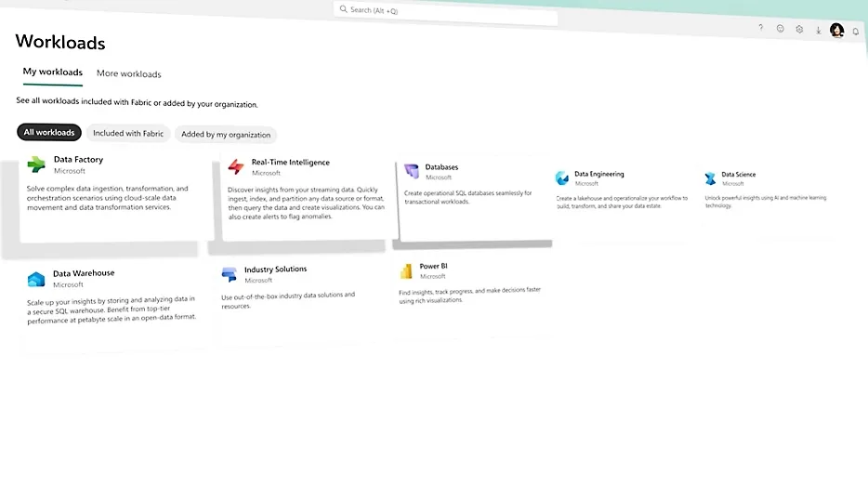Click Microsoft label under Industry Solutions
Screen dimensions: 868x488
[258, 281]
